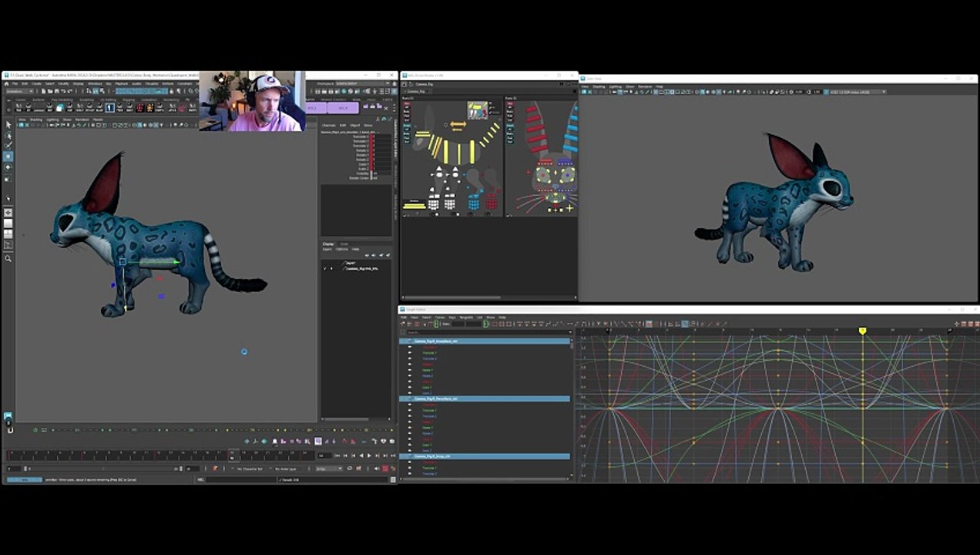The width and height of the screenshot is (980, 555).
Task: Open the Curves menu in Graph Editor
Action: point(439,317)
